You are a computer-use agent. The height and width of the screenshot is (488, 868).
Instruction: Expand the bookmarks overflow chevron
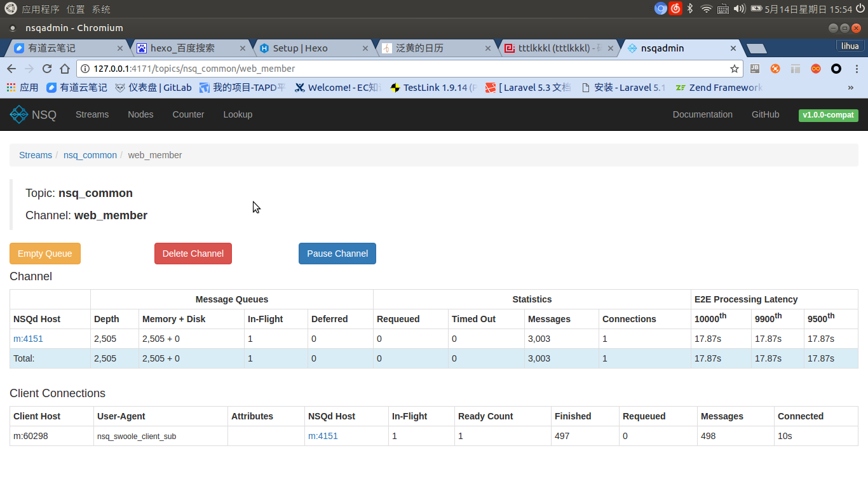click(851, 88)
